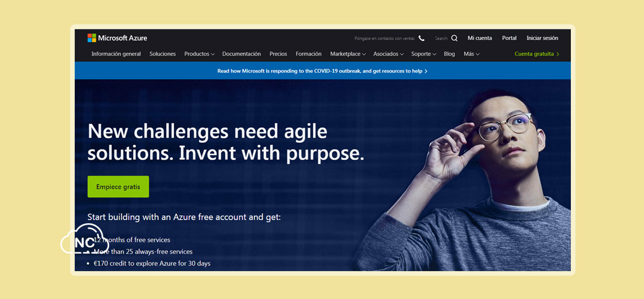
Task: Click the 'Póngase en contacto con ventas' text
Action: click(x=385, y=38)
